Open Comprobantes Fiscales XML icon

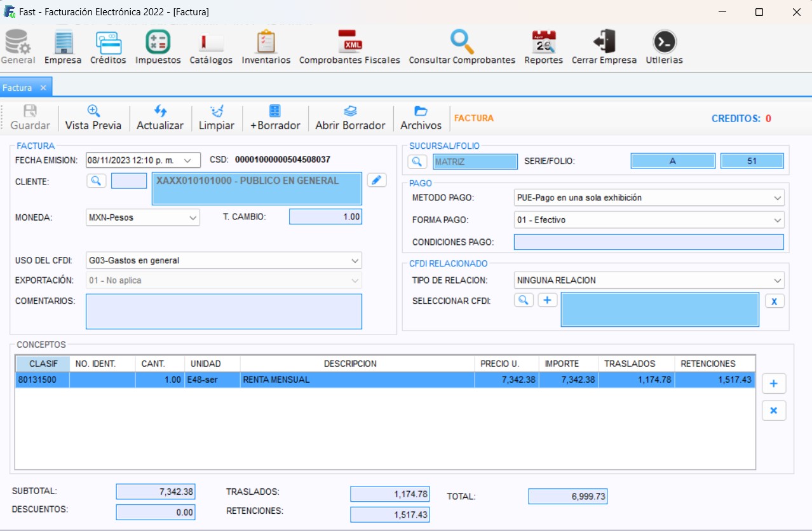click(349, 42)
